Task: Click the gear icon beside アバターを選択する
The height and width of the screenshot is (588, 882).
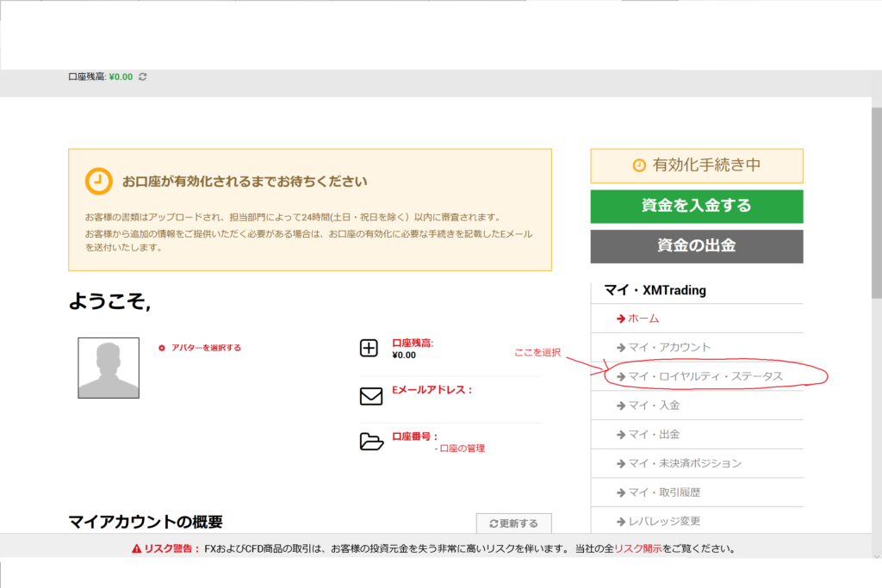Action: pyautogui.click(x=162, y=348)
